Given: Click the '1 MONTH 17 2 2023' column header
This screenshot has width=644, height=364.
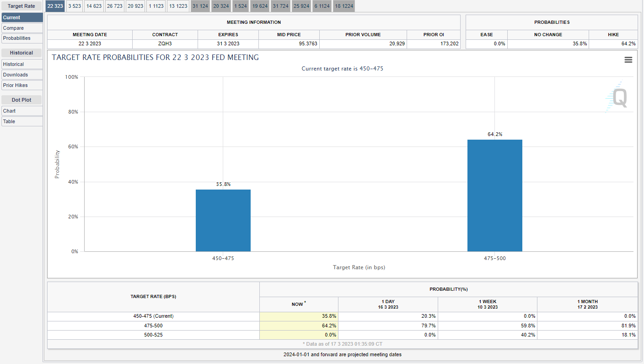Looking at the screenshot, I should 587,304.
